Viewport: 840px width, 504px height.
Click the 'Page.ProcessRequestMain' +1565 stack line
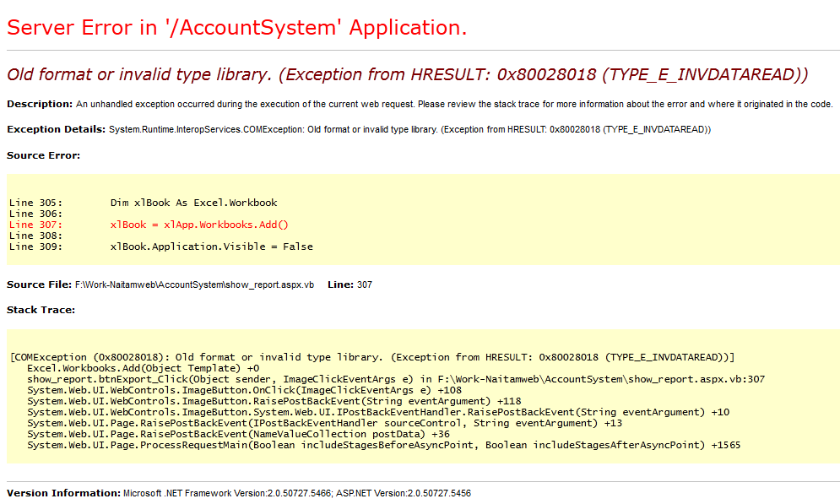[x=384, y=445]
